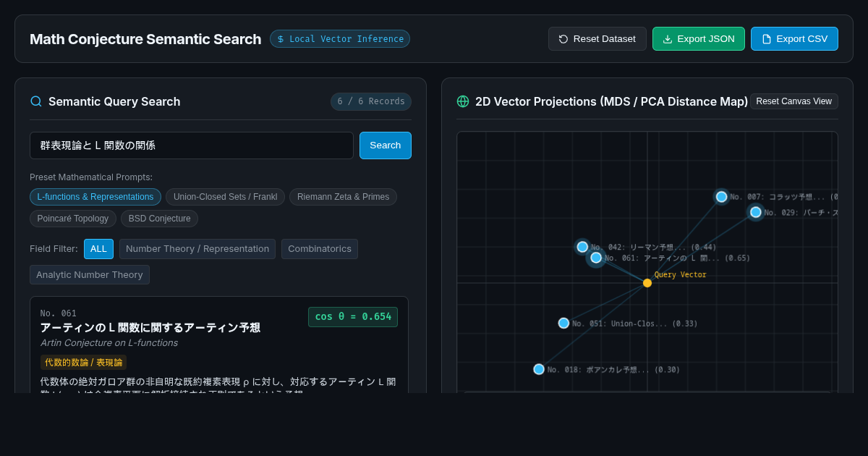Select map node No. 061 アーティン
Viewport: 868px width, 456px height.
[596, 258]
